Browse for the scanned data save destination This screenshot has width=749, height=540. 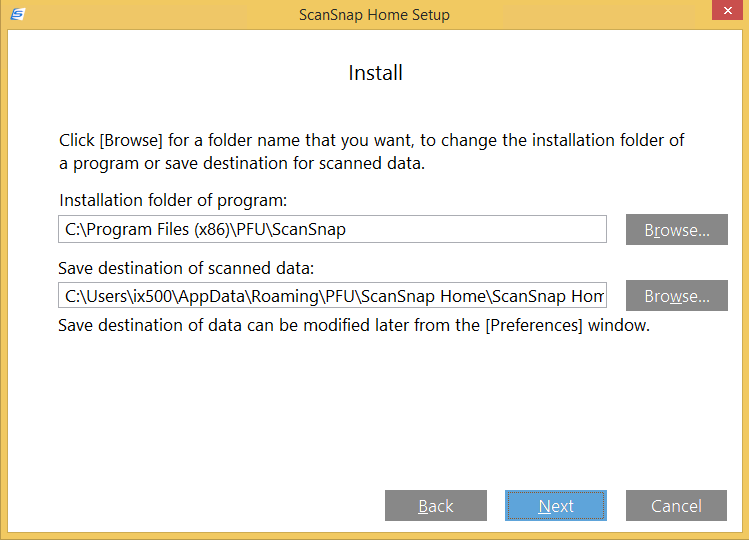[x=676, y=296]
